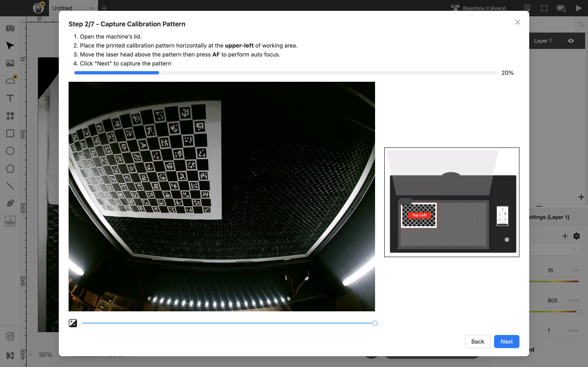
Task: Go Back to previous calibration step
Action: pyautogui.click(x=478, y=342)
